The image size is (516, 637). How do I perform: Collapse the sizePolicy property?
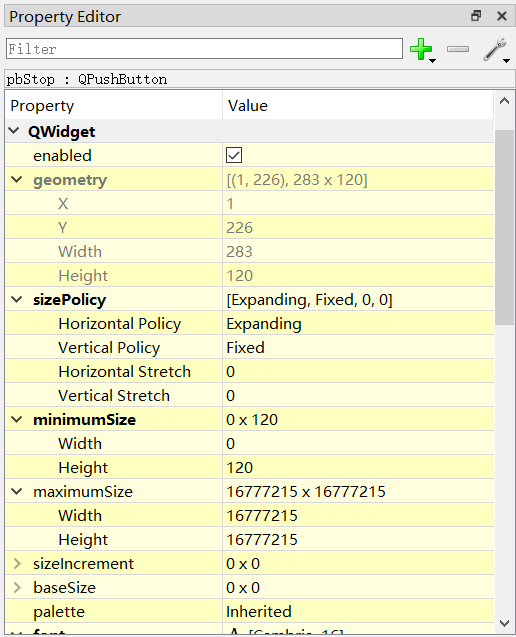(x=17, y=299)
